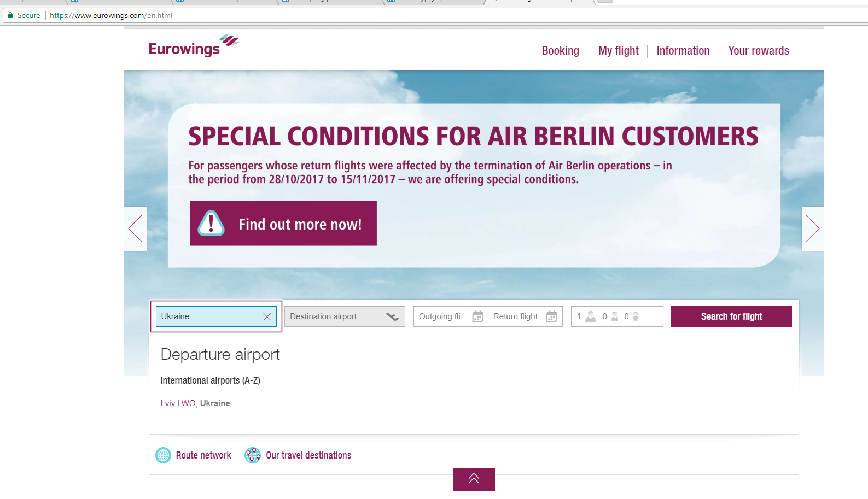Click the browser address bar URL
Image resolution: width=868 pixels, height=499 pixels.
pos(111,15)
